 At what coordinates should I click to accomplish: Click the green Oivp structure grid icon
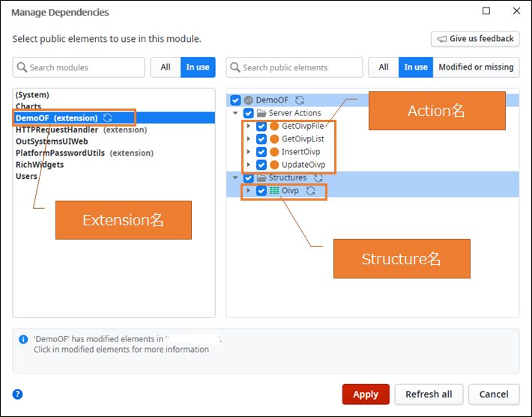[x=274, y=191]
